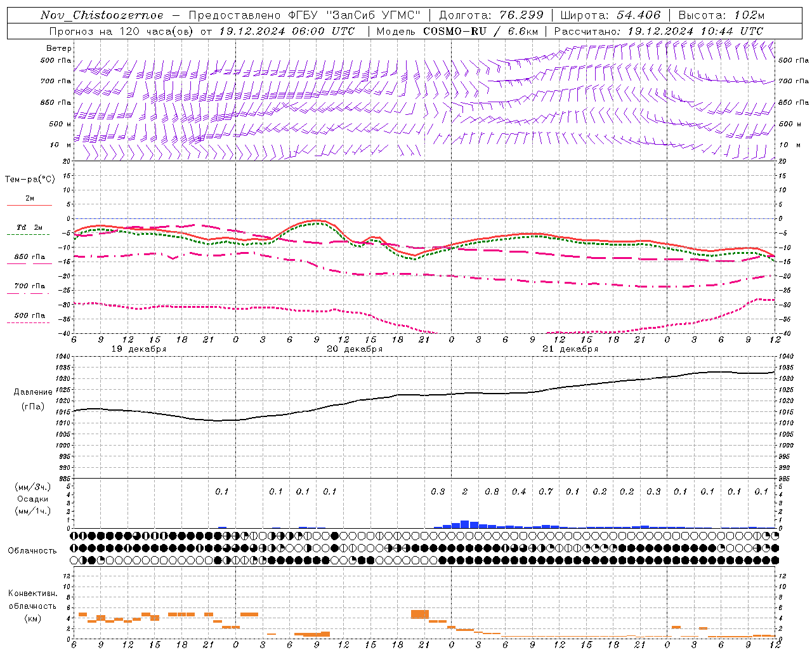812x650 pixels.
Task: Click the (мм/1ч.) unit label
Action: pos(34,512)
